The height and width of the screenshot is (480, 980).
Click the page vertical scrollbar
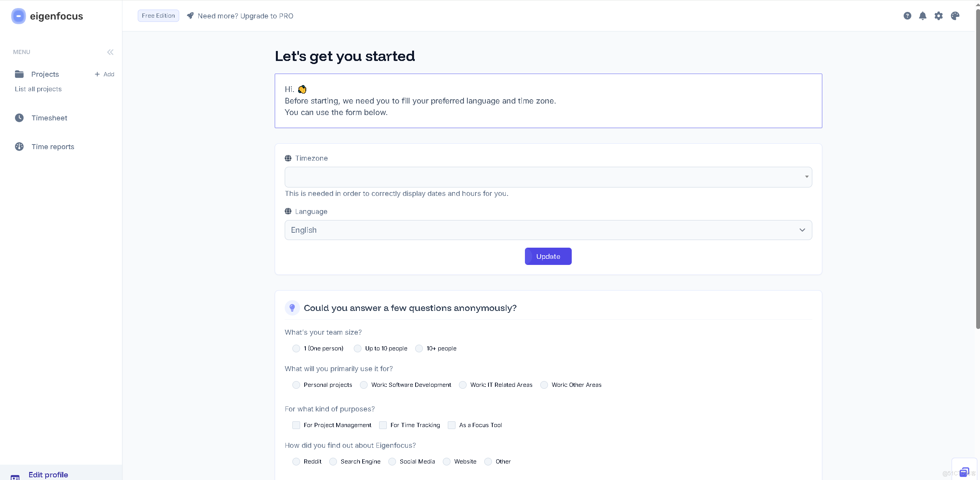point(977,169)
